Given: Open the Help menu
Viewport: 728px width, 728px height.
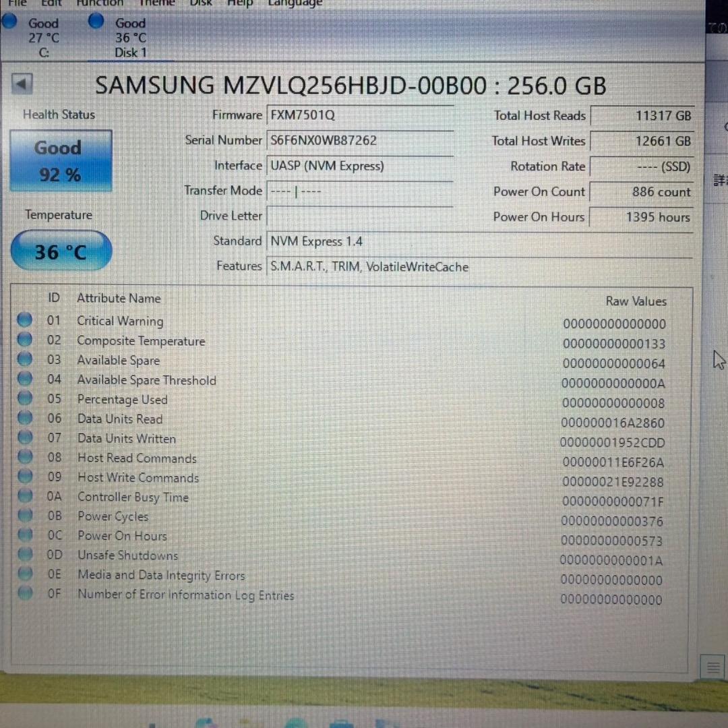Looking at the screenshot, I should (x=239, y=3).
